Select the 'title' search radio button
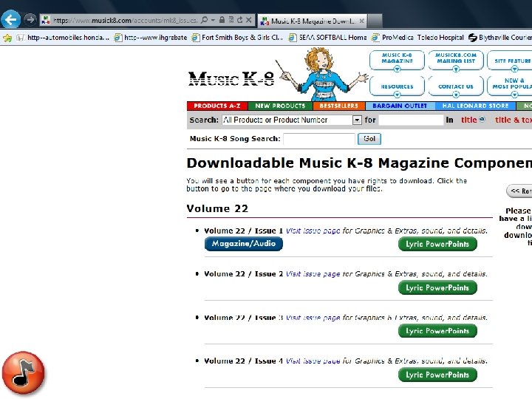Image resolution: width=532 pixels, height=399 pixels. (482, 120)
